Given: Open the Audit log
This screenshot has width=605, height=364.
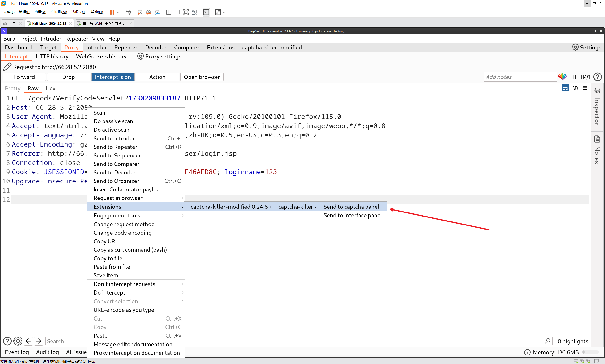Looking at the screenshot, I should pyautogui.click(x=47, y=352).
